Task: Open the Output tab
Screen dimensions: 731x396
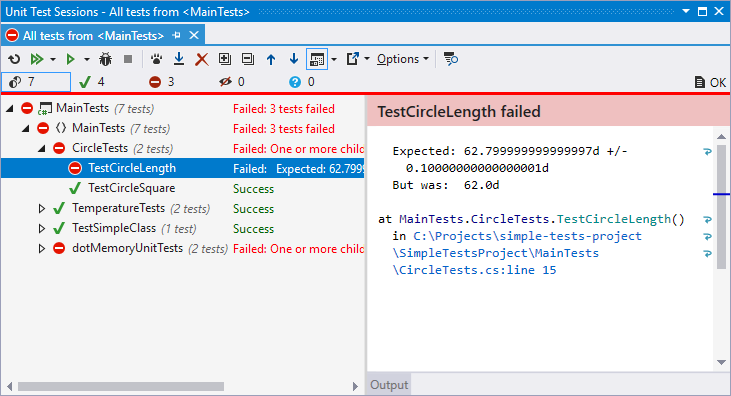Action: [389, 385]
